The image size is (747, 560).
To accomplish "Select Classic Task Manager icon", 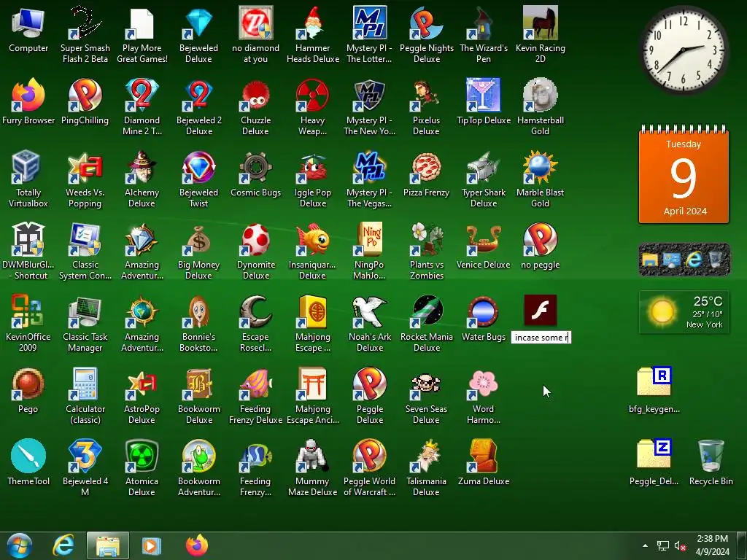I will click(85, 312).
